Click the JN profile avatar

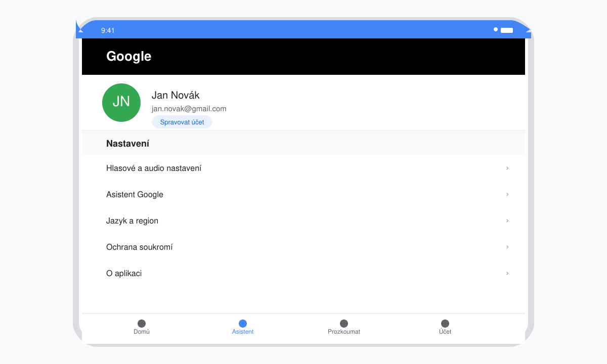pyautogui.click(x=121, y=103)
